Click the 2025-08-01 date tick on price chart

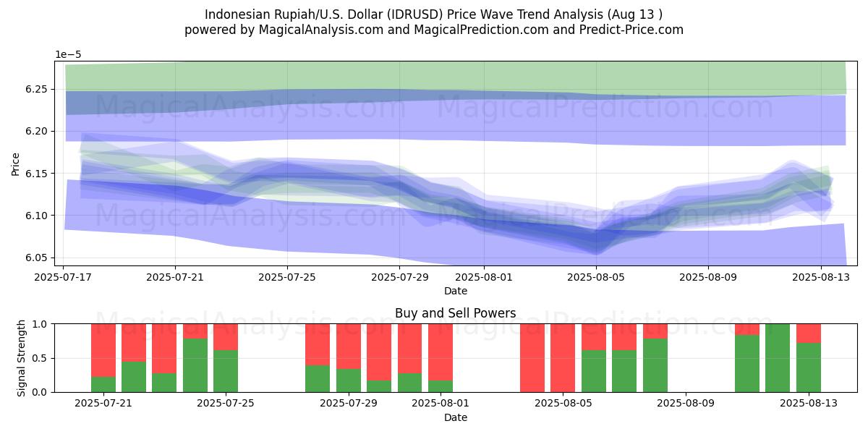pyautogui.click(x=484, y=276)
